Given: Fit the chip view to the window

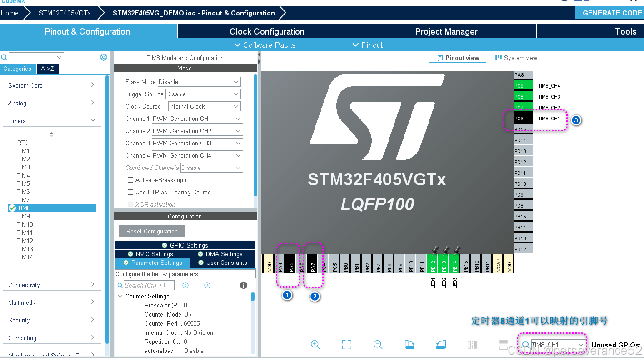Looking at the screenshot, I should pyautogui.click(x=347, y=345).
